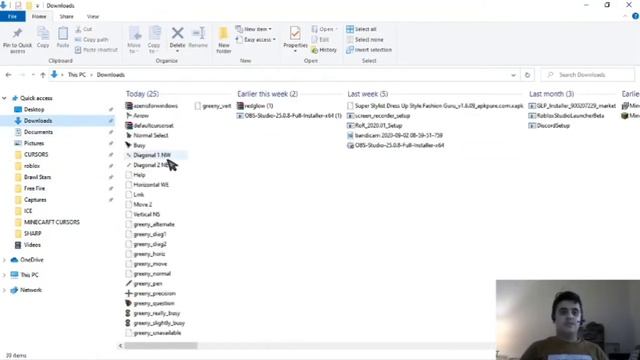Select the greeny_really_busy file
640x360 pixels.
[x=157, y=313]
